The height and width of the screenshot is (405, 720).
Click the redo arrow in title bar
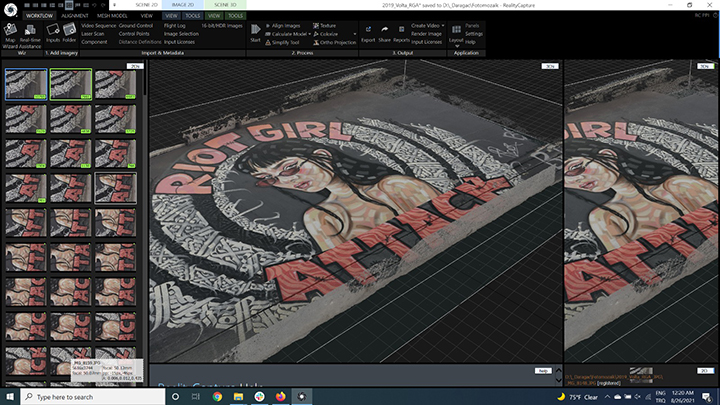[x=103, y=5]
